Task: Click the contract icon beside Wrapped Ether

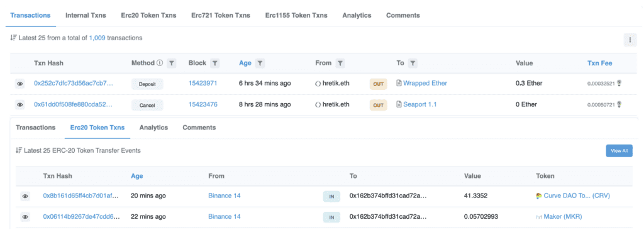Action: point(399,83)
